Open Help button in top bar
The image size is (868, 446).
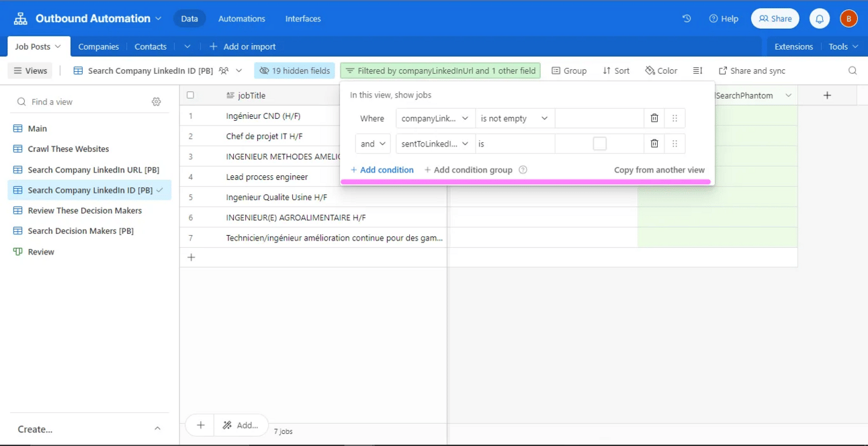(x=724, y=19)
